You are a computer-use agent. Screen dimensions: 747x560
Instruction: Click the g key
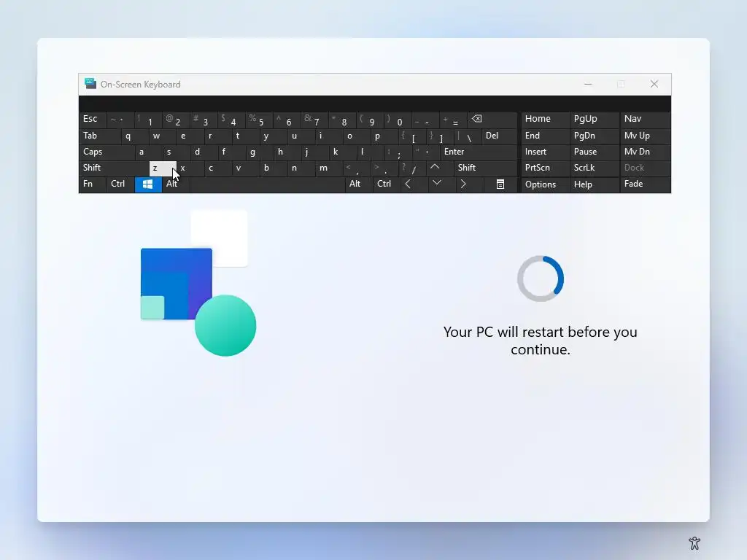point(259,152)
